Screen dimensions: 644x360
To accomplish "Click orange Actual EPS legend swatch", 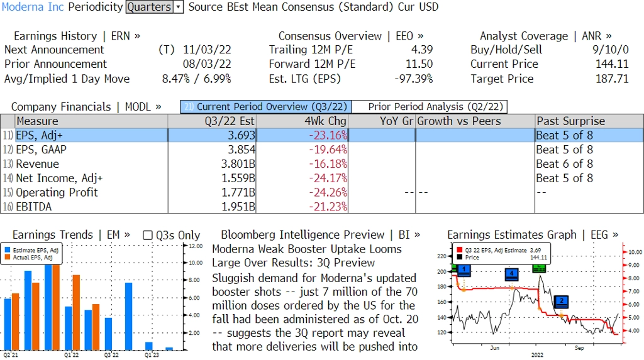I will (8, 258).
